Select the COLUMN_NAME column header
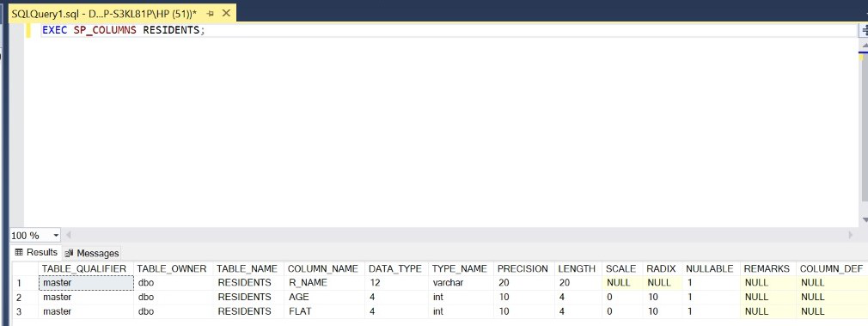This screenshot has width=868, height=326. point(324,268)
